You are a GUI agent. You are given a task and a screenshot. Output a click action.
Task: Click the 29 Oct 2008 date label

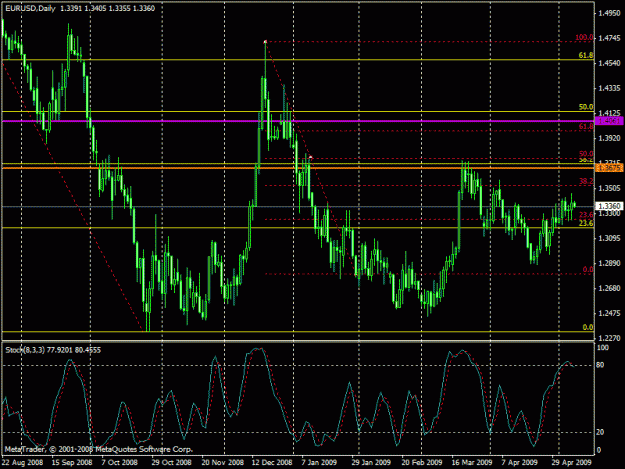tap(171, 462)
